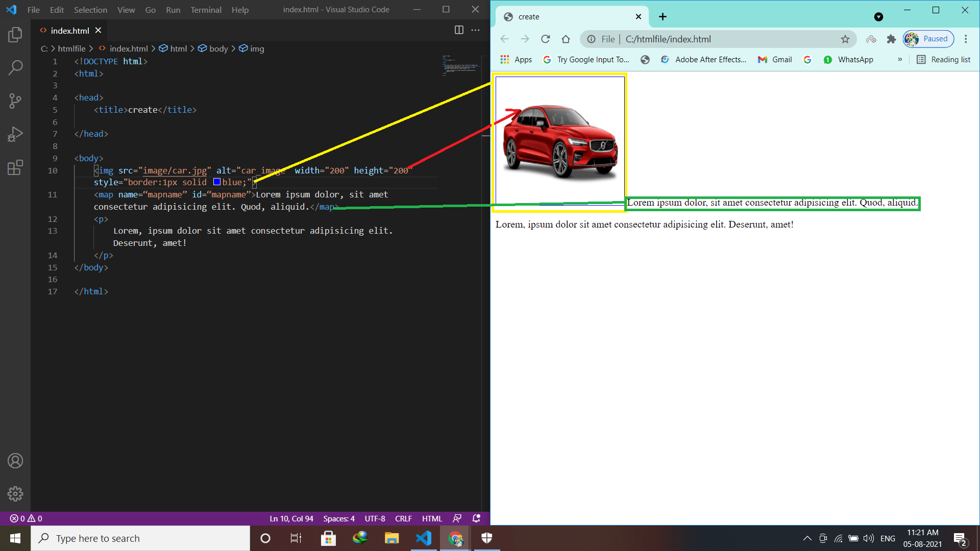Open the Manage gear in VS Code
The width and height of the screenshot is (980, 551).
click(15, 494)
